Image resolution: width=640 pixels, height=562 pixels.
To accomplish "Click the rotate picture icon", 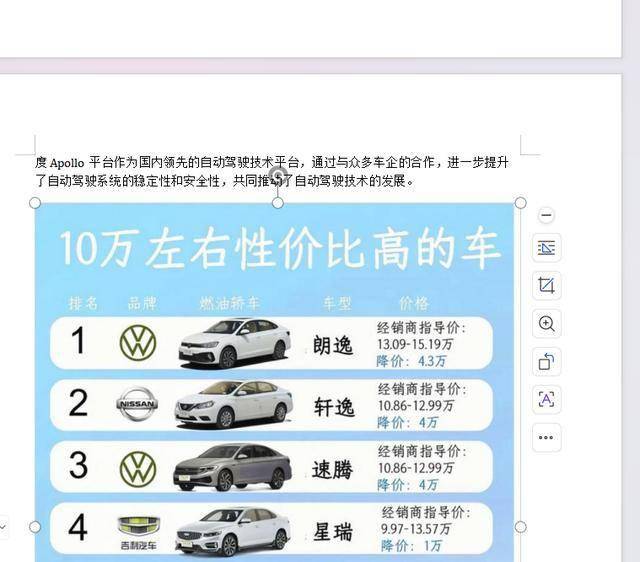I will click(547, 362).
